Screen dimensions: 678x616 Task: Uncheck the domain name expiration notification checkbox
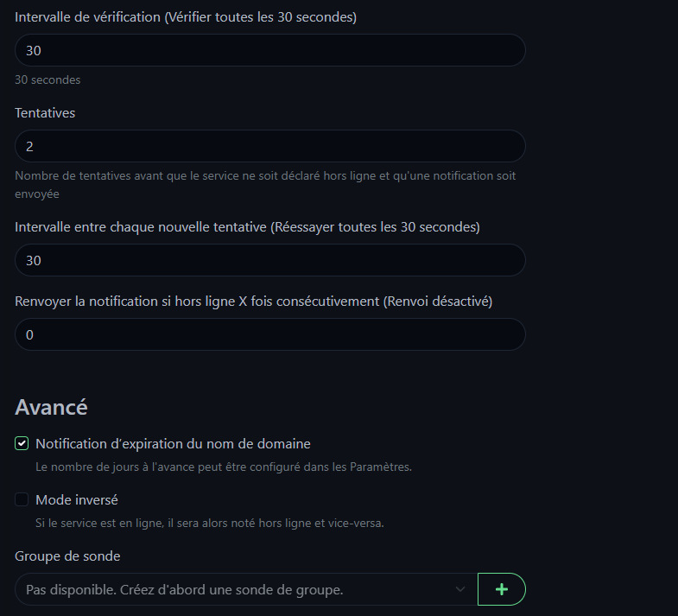22,444
